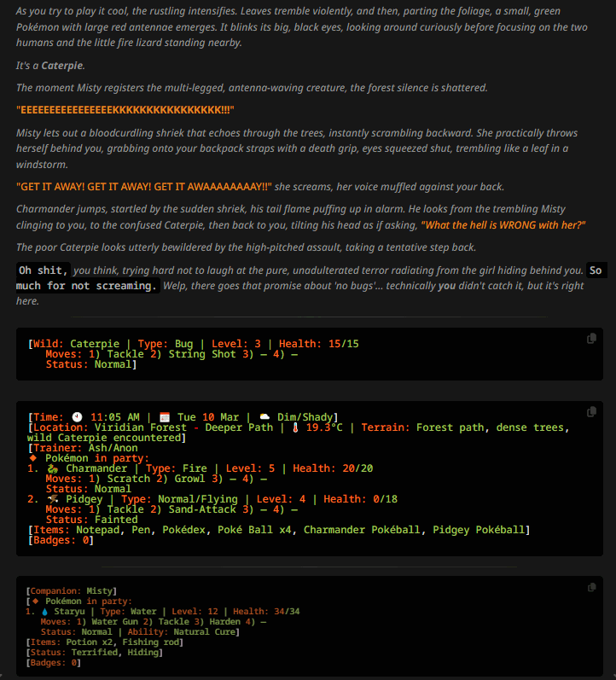Screen dimensions: 616x680
Task: Click "Viridian Forest - Deeper Path" location
Action: click(x=184, y=427)
